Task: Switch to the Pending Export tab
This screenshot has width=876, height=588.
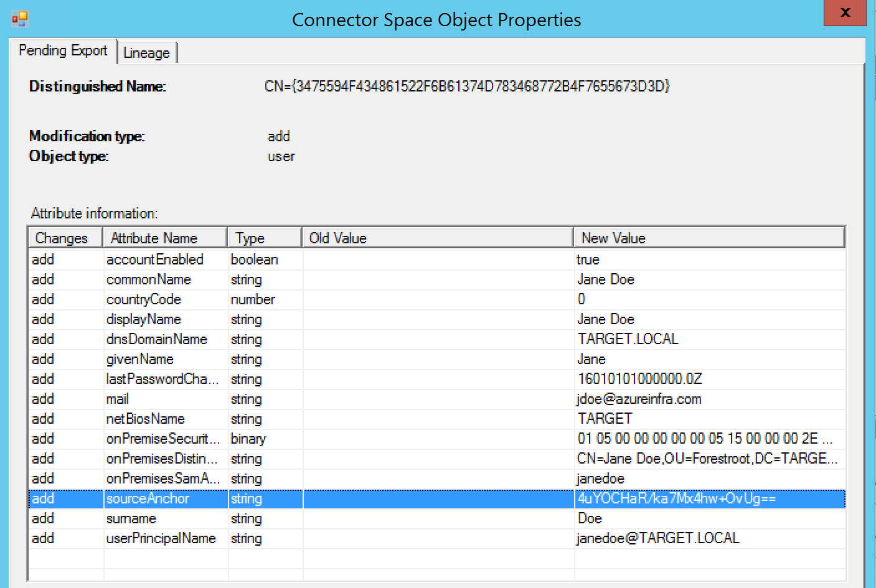Action: point(63,50)
